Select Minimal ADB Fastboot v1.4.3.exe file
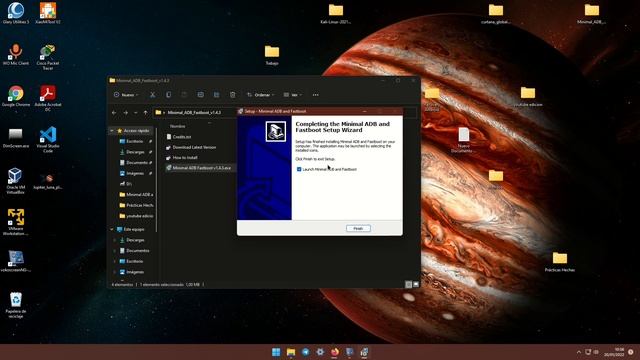Image resolution: width=640 pixels, height=360 pixels. tap(202, 168)
